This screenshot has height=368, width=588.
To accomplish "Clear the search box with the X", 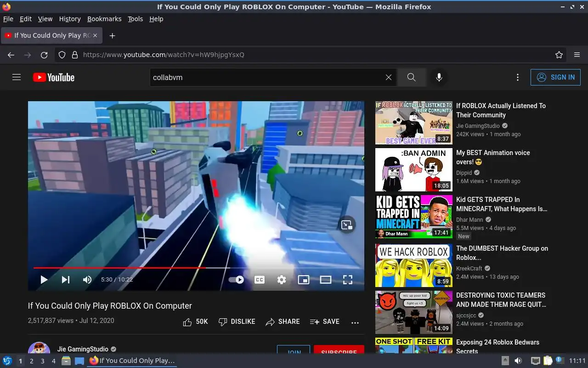I will click(x=389, y=77).
